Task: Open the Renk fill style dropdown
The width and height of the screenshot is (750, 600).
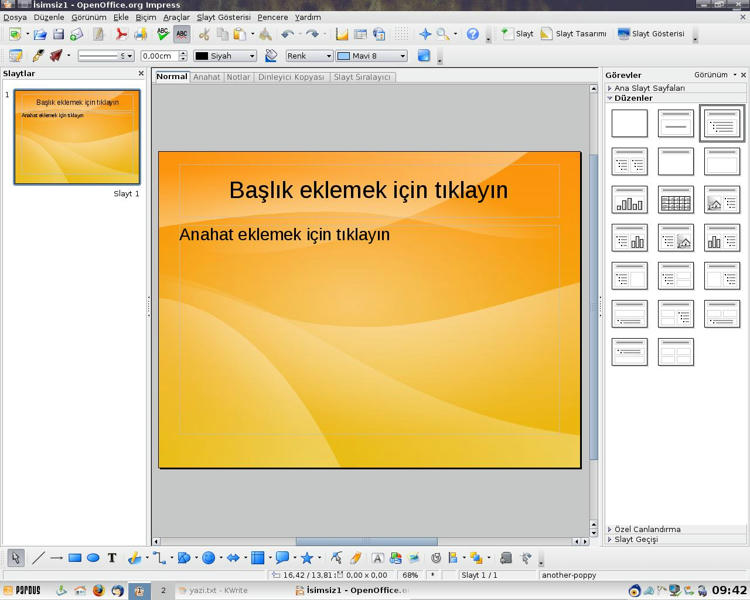Action: click(309, 56)
